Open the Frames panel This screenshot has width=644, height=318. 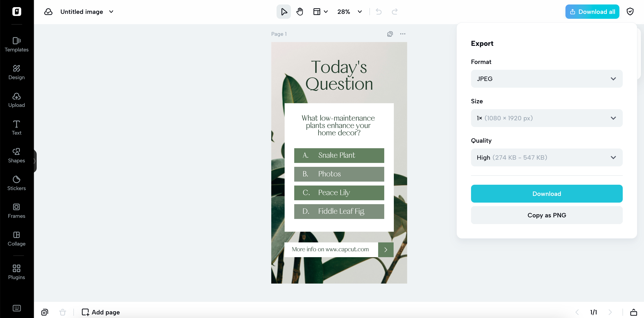17,211
